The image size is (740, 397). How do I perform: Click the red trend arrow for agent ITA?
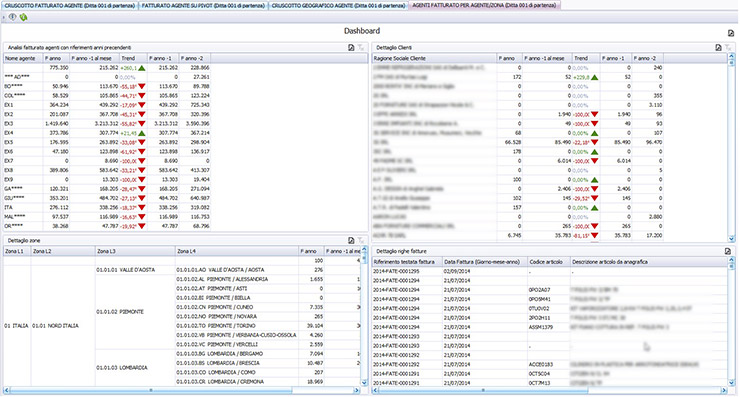tap(142, 208)
